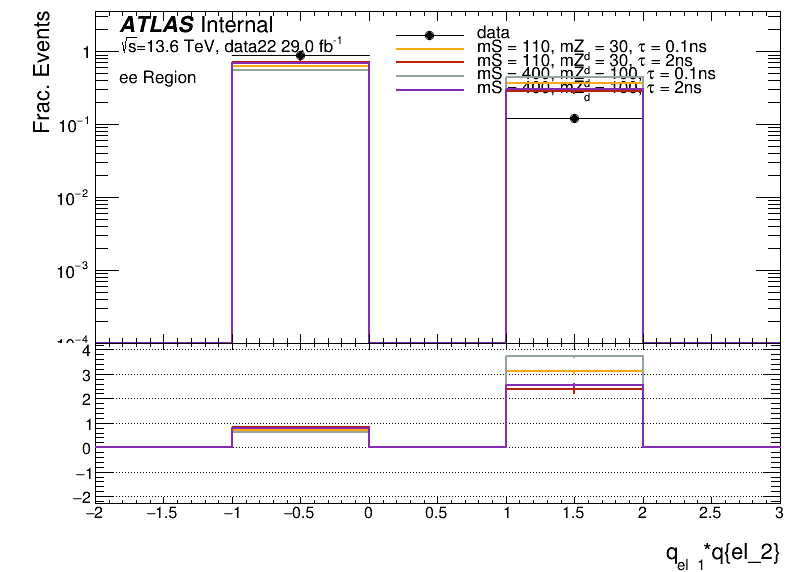The image size is (796, 572).
Task: Click the 'data' legend entry text
Action: tap(493, 34)
